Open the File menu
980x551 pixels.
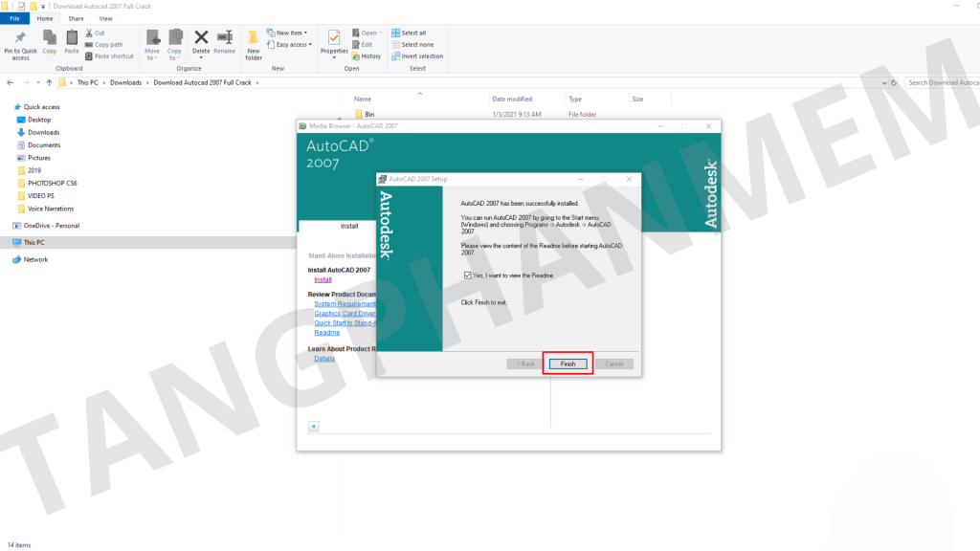tap(14, 18)
